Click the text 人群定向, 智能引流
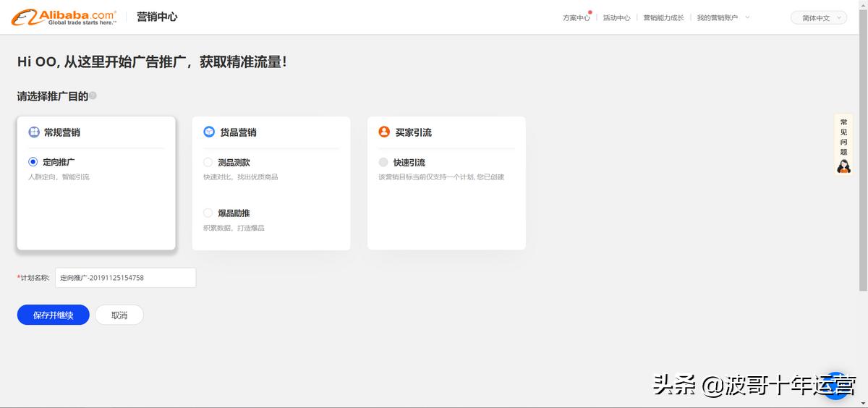Screen dimensions: 868x408 pyautogui.click(x=59, y=177)
